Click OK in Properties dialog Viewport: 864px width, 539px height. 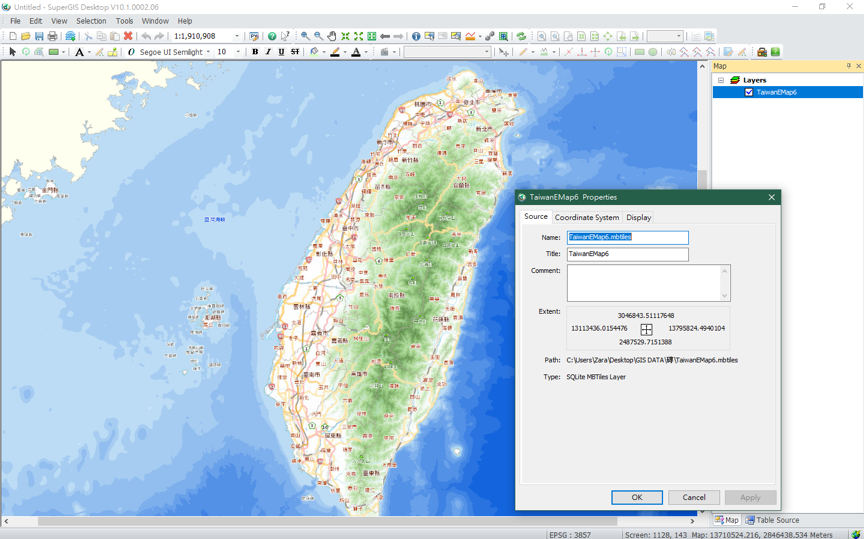click(x=637, y=497)
